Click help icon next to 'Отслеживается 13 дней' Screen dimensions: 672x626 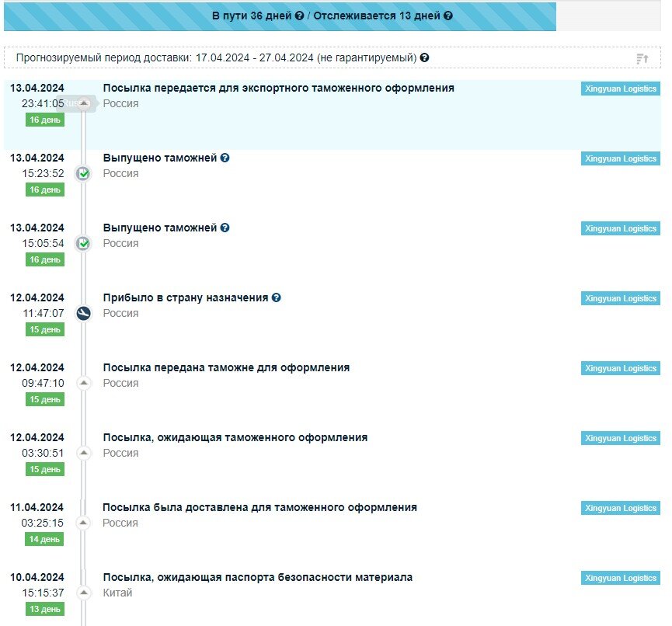tap(448, 16)
